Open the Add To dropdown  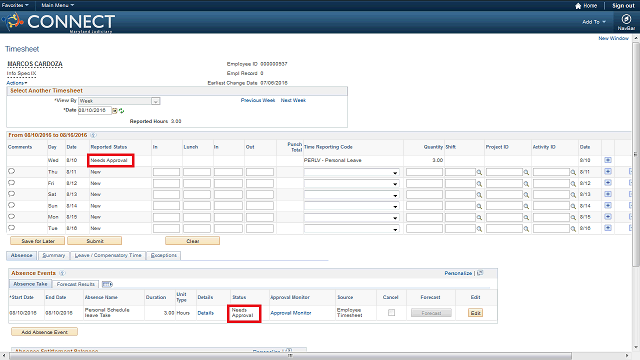(x=594, y=22)
